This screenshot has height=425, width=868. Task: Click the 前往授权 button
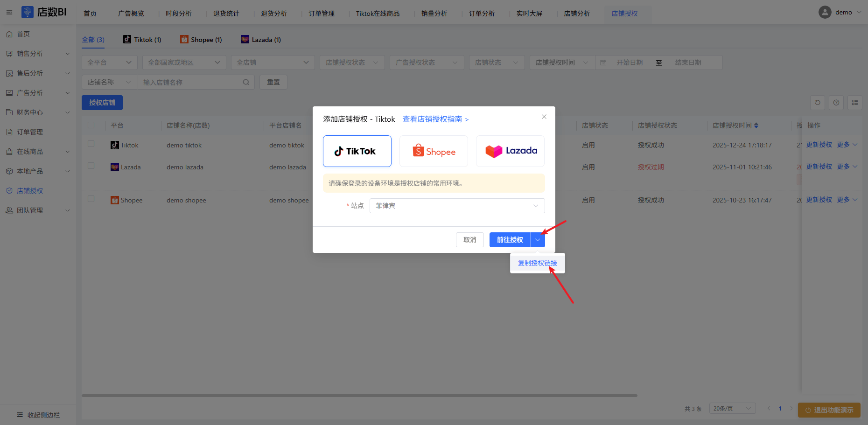click(x=510, y=240)
